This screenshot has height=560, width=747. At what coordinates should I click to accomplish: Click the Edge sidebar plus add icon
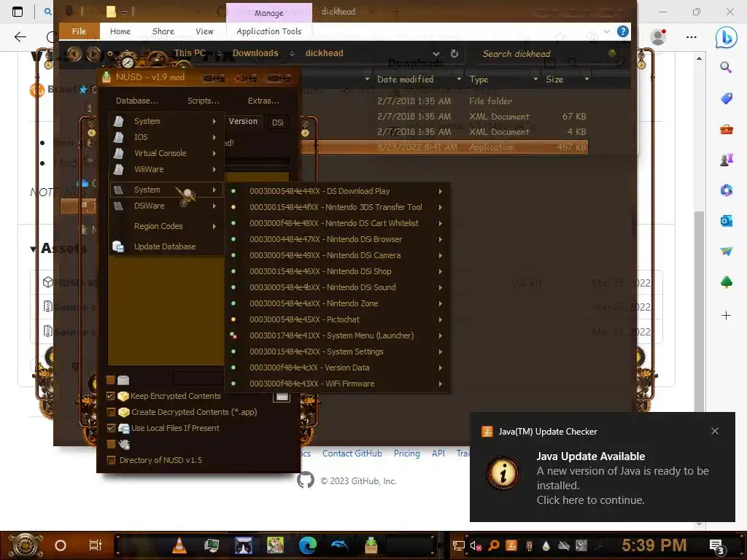726,315
